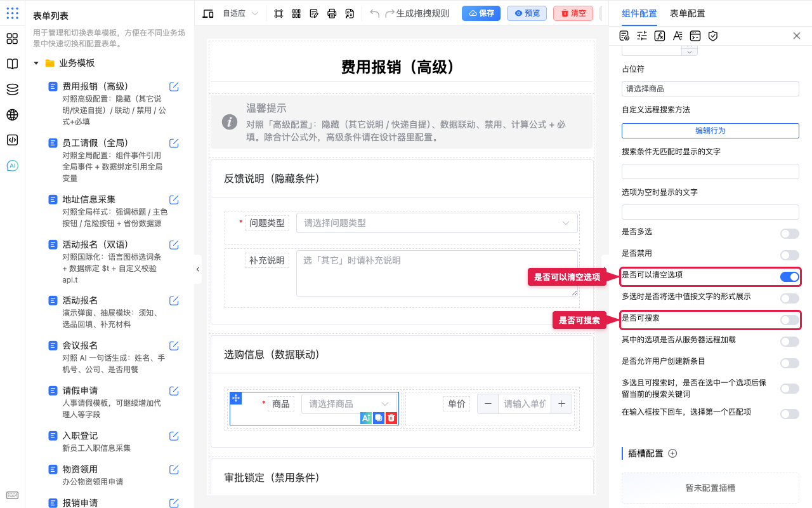This screenshot has width=812, height=508.
Task: Open the script terminal icon in config panel
Action: tap(695, 36)
